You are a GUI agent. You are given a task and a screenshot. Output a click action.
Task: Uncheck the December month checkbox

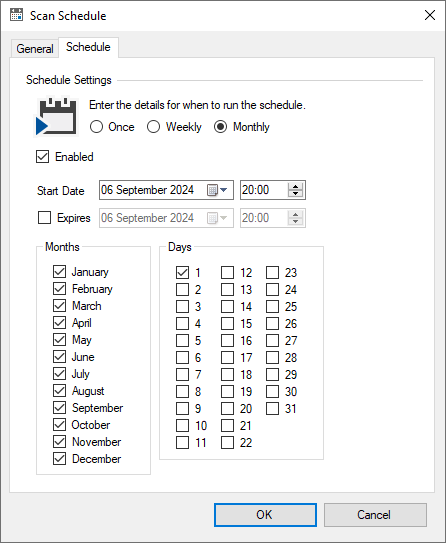(x=60, y=459)
